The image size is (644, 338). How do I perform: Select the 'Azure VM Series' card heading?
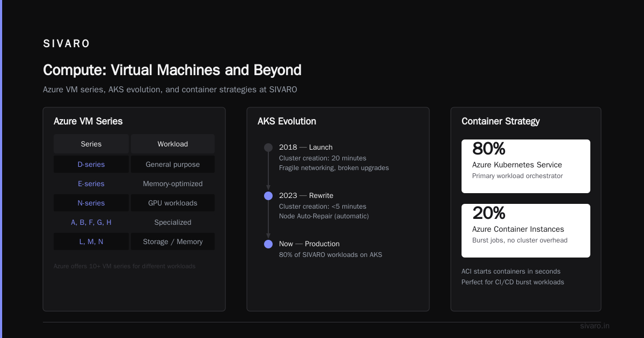tap(88, 121)
